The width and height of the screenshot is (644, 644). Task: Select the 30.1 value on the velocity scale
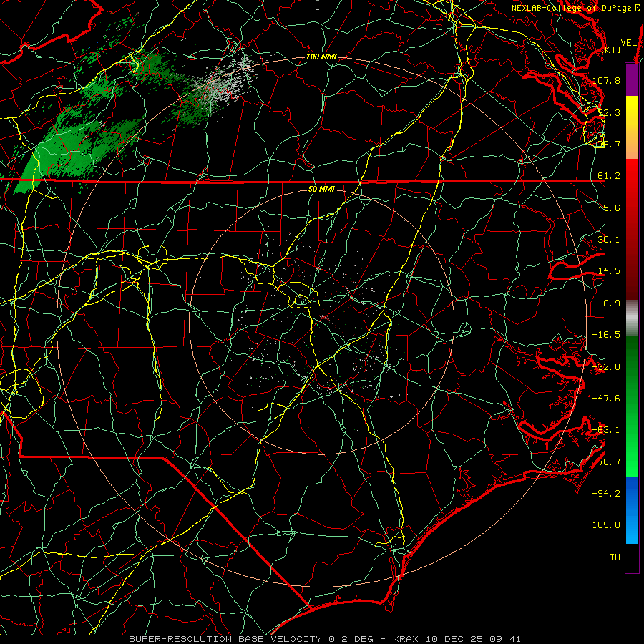609,240
